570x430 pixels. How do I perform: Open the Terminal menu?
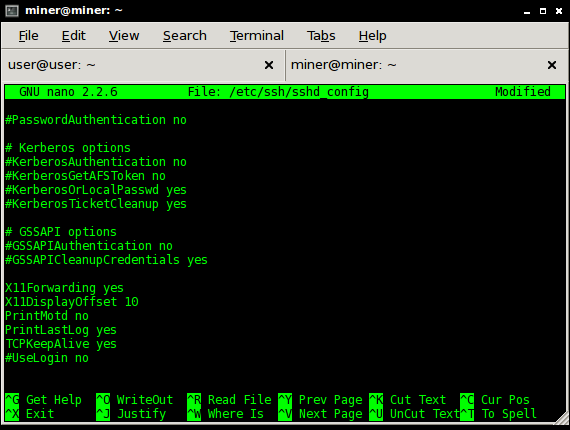tap(256, 36)
